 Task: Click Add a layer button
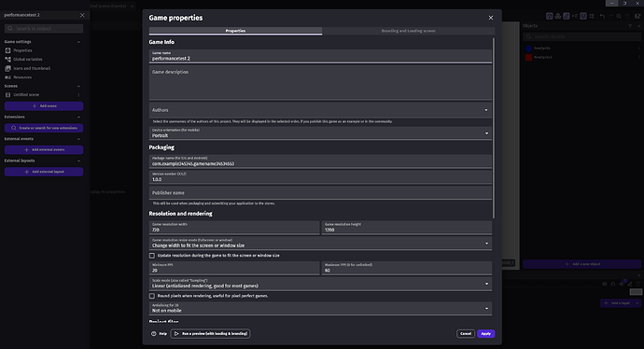(617, 303)
